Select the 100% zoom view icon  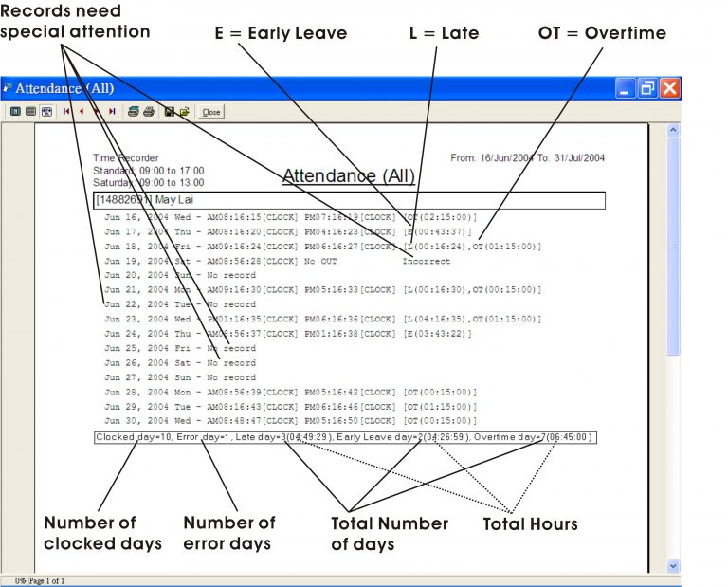tap(30, 111)
